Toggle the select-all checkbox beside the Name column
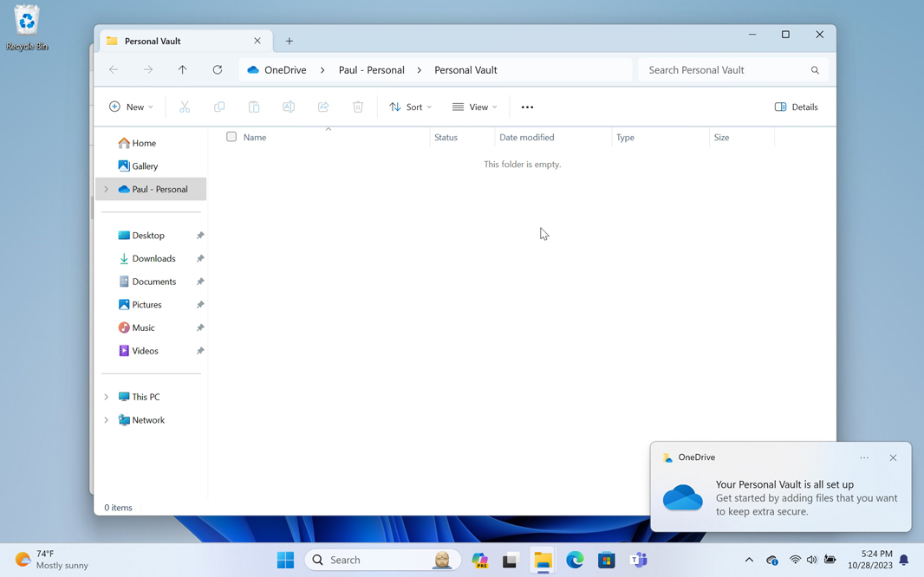Viewport: 924px width, 577px height. tap(231, 137)
